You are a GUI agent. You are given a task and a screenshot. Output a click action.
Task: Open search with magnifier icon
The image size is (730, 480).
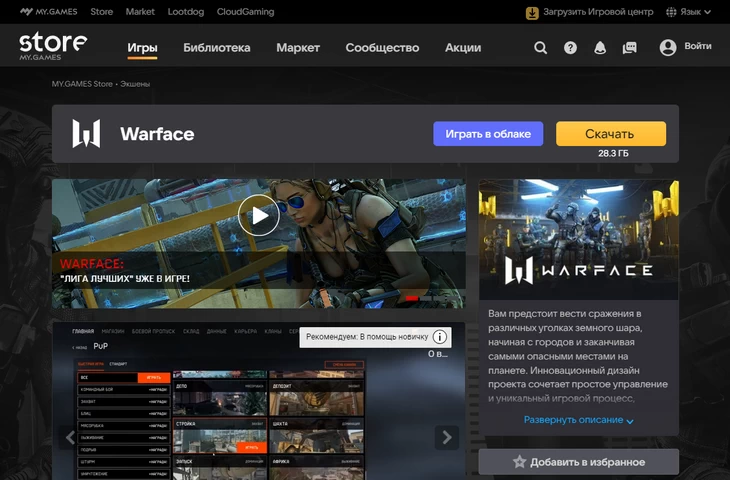pyautogui.click(x=541, y=47)
